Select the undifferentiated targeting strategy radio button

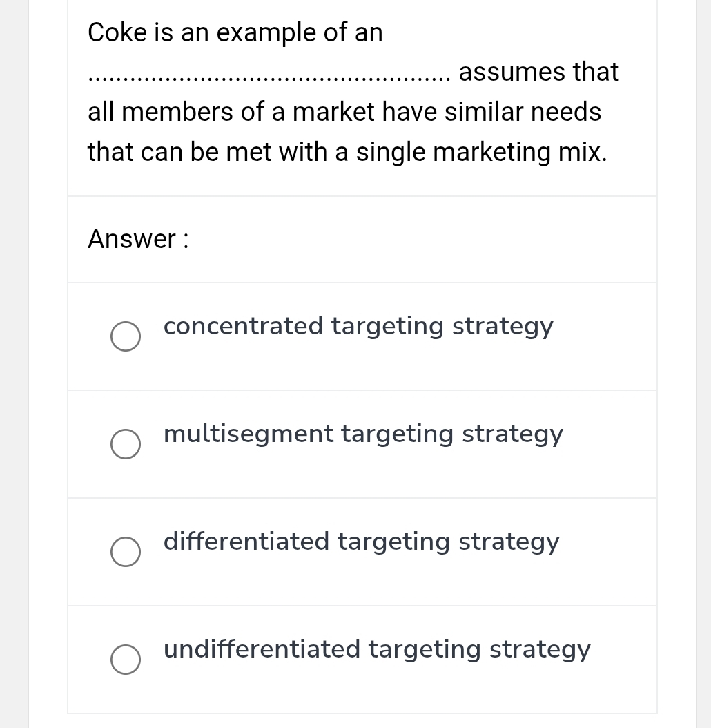[126, 660]
